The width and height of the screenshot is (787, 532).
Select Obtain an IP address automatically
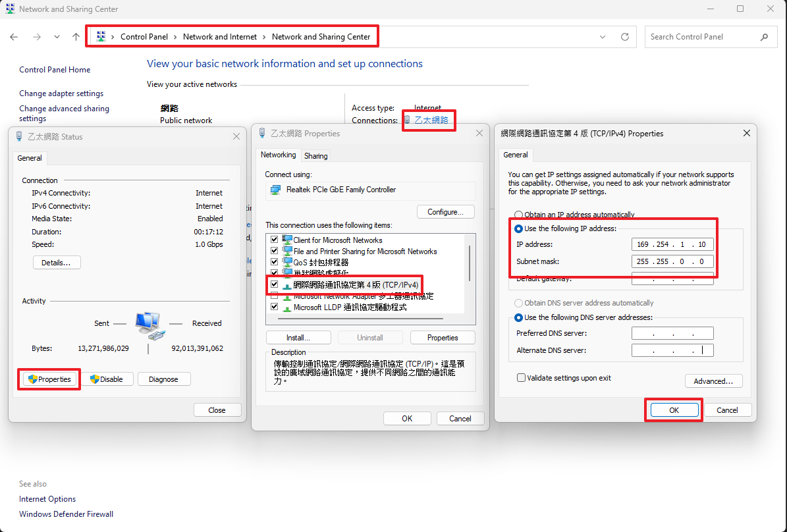pos(519,215)
